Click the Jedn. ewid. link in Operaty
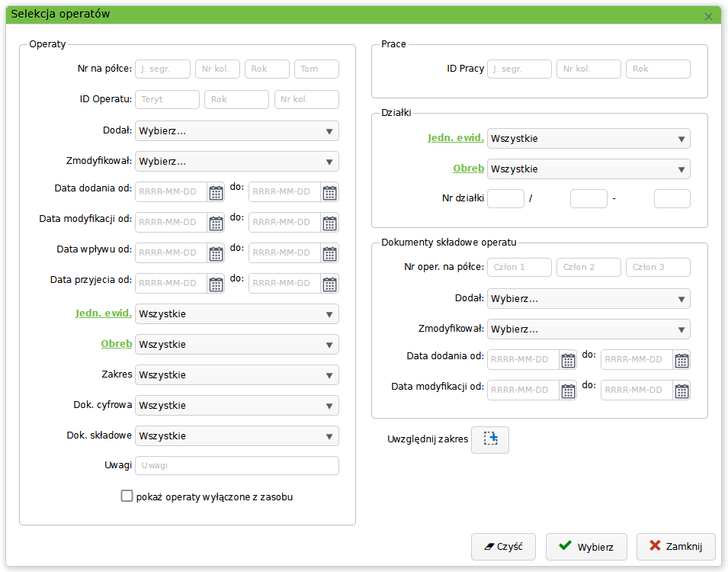 (104, 313)
